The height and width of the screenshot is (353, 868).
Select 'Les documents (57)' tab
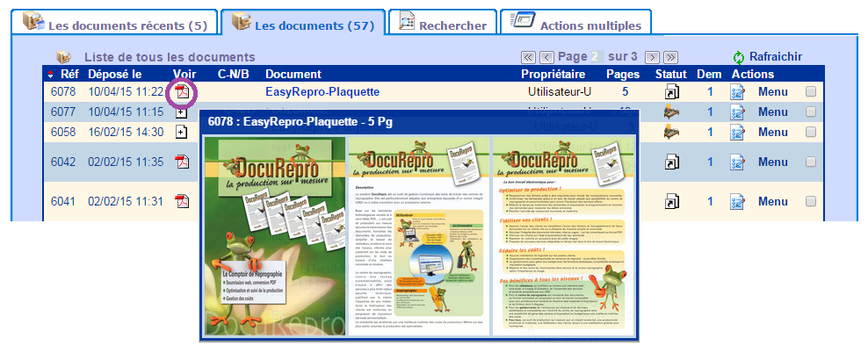[x=303, y=22]
